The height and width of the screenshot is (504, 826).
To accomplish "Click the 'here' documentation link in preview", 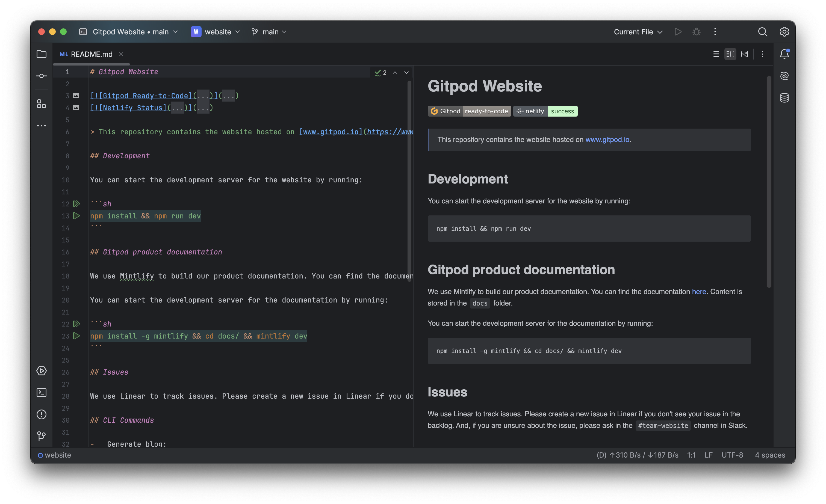I will coord(699,292).
